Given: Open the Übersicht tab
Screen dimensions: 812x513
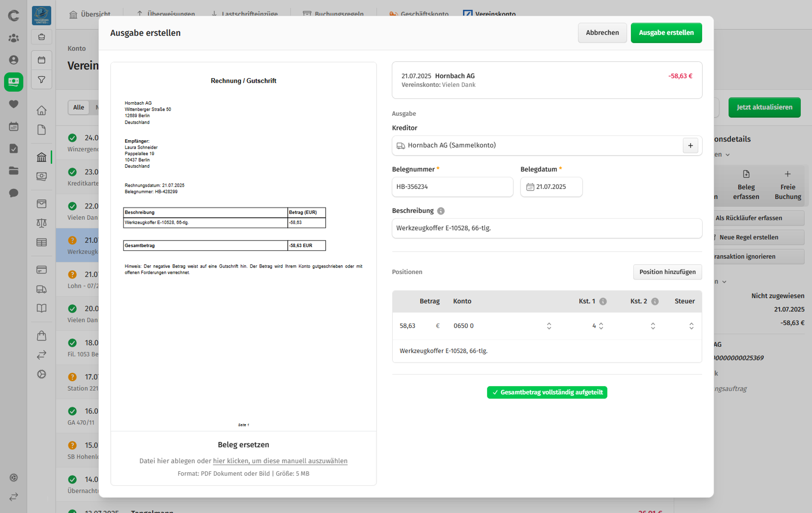Looking at the screenshot, I should (x=90, y=14).
